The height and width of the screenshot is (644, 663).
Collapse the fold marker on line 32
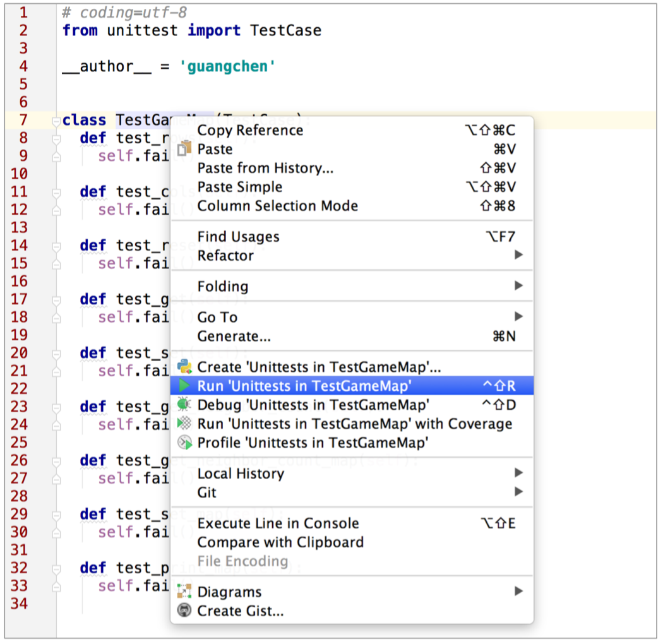(56, 569)
